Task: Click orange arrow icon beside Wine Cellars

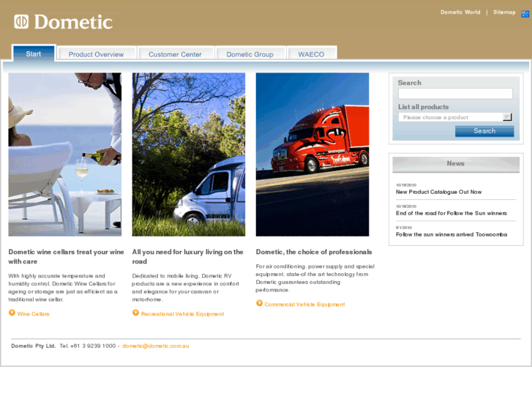Action: pos(12,313)
